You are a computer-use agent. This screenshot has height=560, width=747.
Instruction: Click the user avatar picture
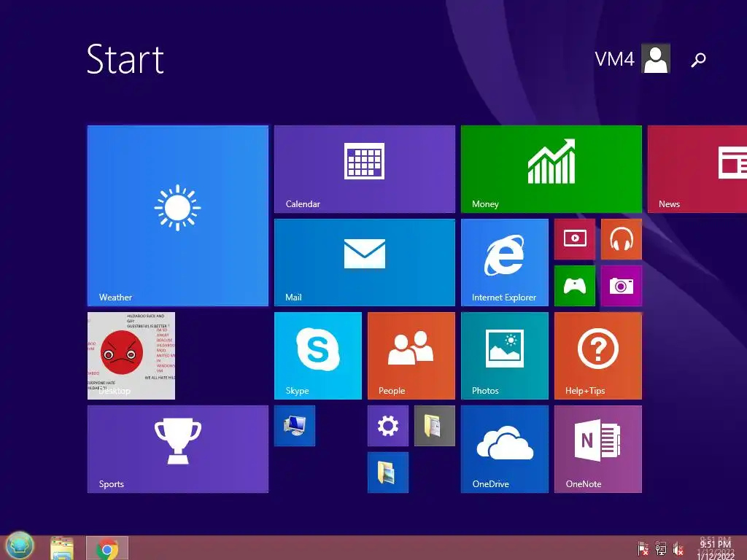tap(656, 58)
